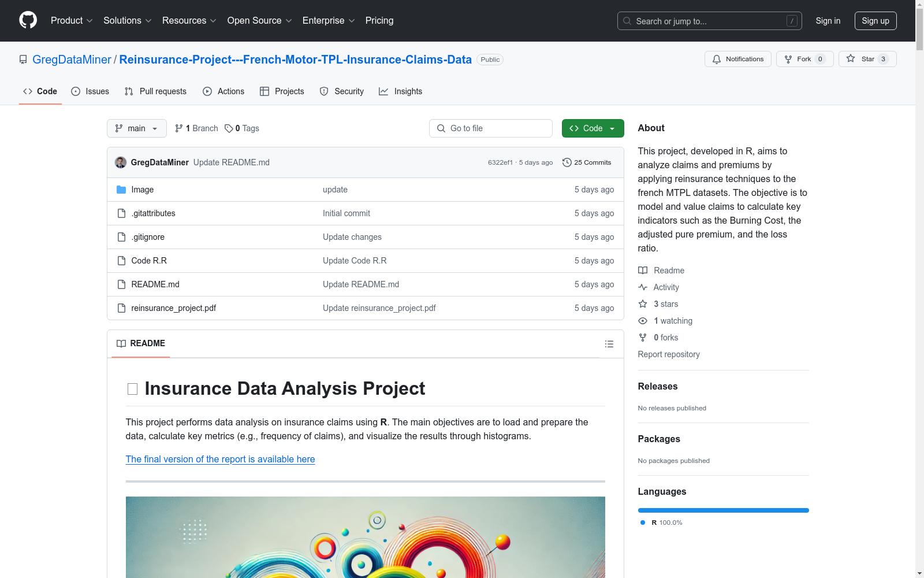924x578 pixels.
Task: Click the reinsurance_project.pdf file icon
Action: click(x=121, y=308)
